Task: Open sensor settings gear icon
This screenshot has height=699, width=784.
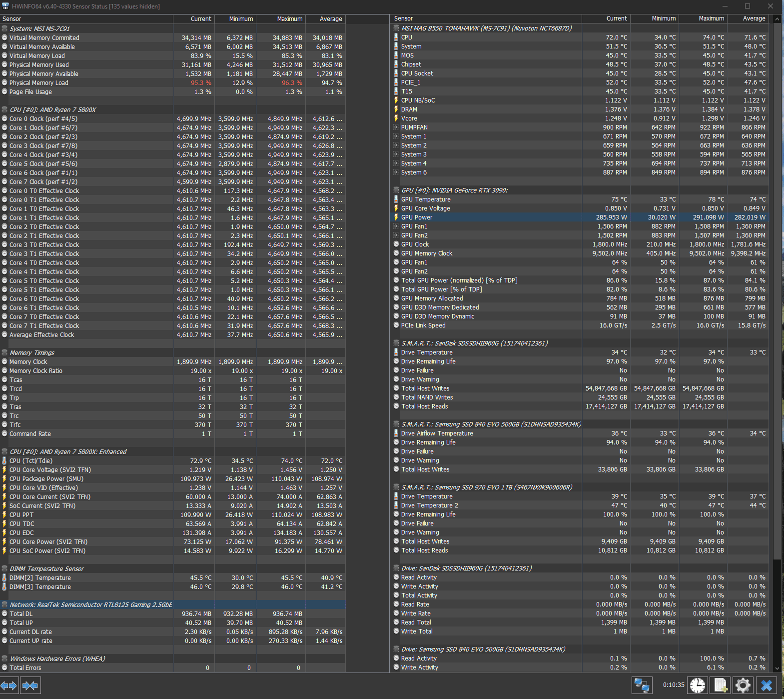Action: click(743, 685)
